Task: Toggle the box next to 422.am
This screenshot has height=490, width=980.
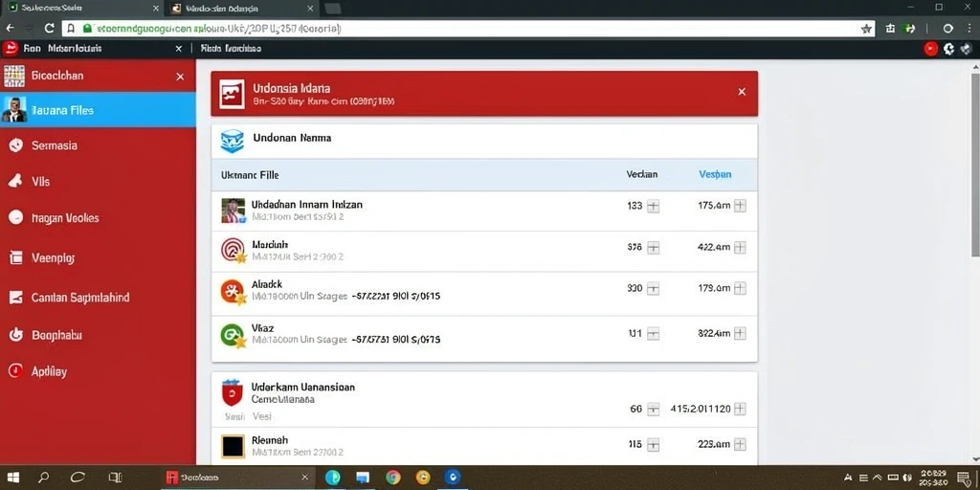Action: click(x=740, y=248)
